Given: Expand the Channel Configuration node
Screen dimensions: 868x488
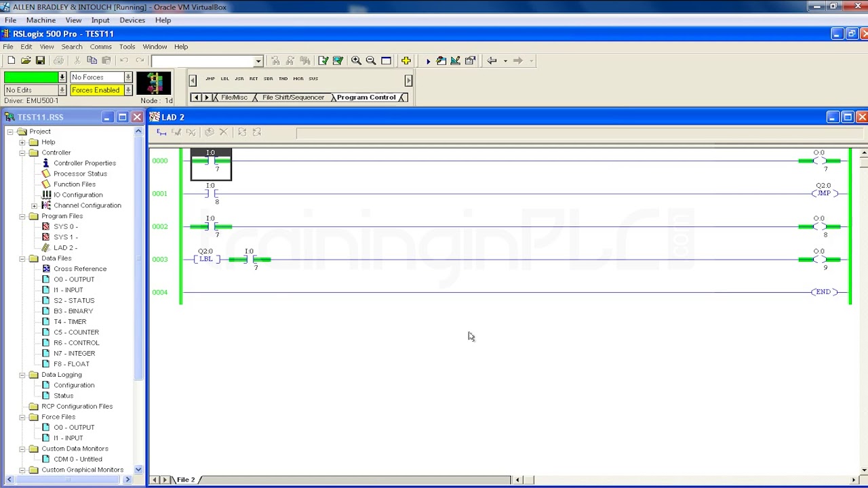Looking at the screenshot, I should (34, 205).
